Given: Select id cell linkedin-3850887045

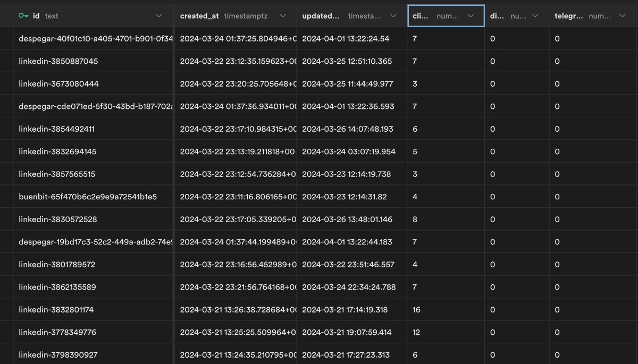Looking at the screenshot, I should click(93, 61).
